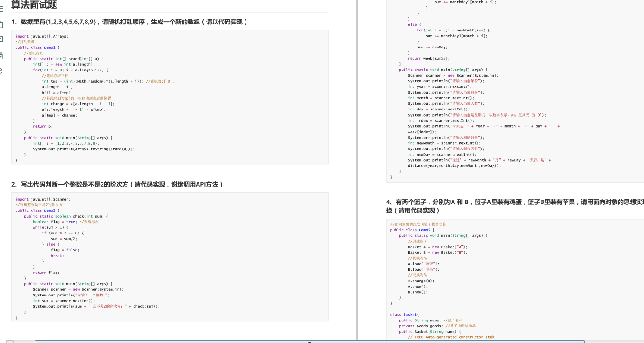The width and height of the screenshot is (644, 343).
Task: Click the line "int newMonth = scanner.nextInt();"
Action: (444, 143)
